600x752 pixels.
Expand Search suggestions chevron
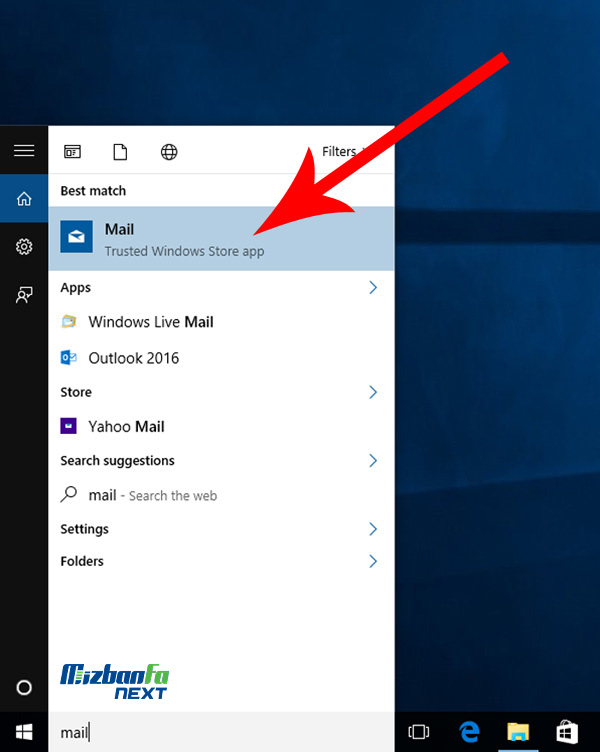tap(373, 460)
